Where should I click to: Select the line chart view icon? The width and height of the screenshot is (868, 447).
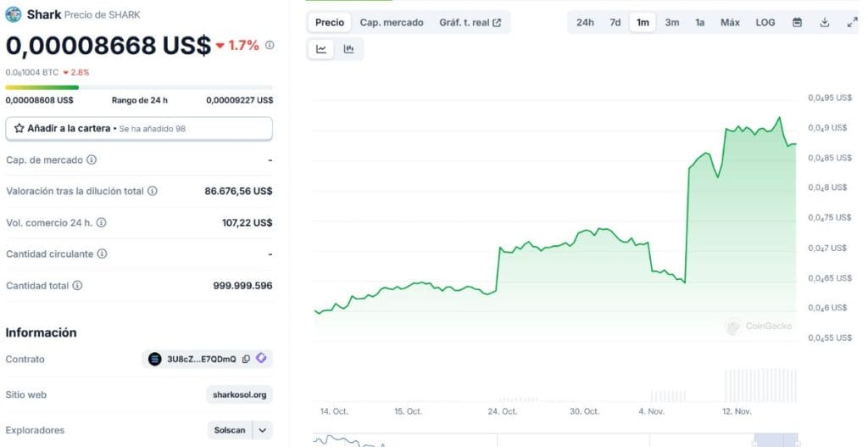[x=321, y=49]
